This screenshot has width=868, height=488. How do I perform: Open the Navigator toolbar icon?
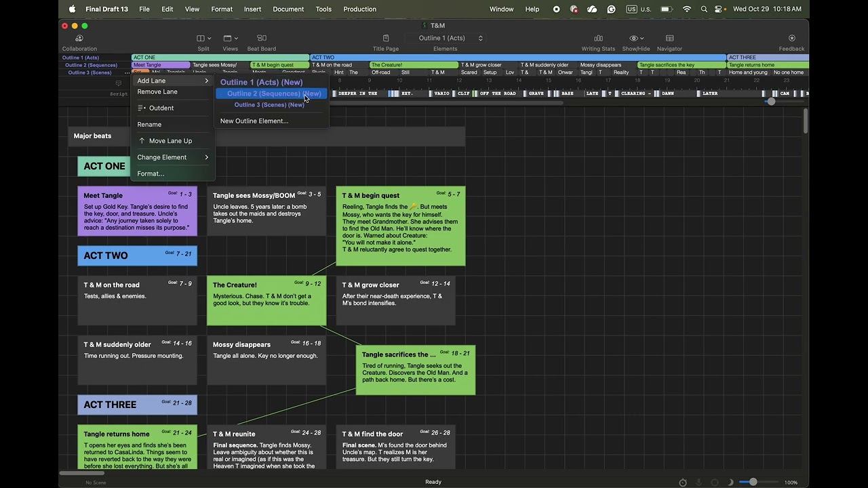tap(669, 39)
